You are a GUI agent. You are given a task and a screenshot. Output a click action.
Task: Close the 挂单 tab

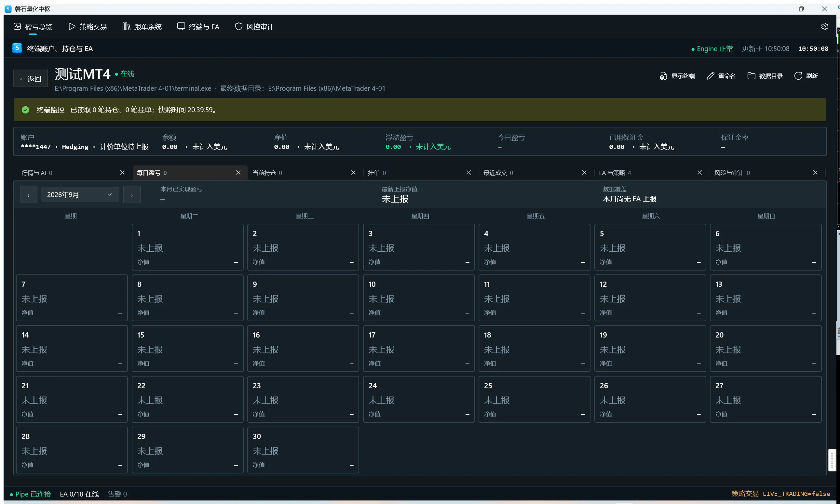pos(468,173)
